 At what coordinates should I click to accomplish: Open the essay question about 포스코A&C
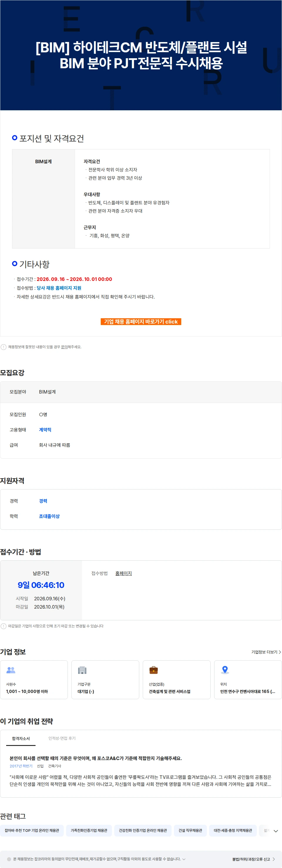(x=95, y=758)
